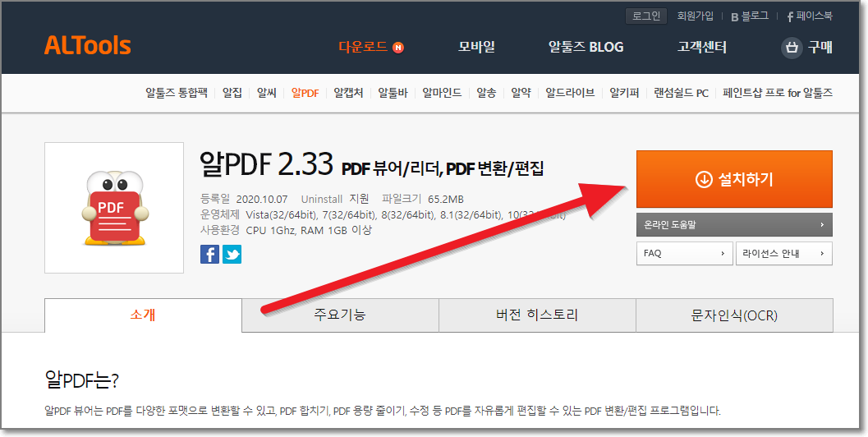Click the chevron on the FAQ button
Screen dimensions: 868x437
pos(723,253)
